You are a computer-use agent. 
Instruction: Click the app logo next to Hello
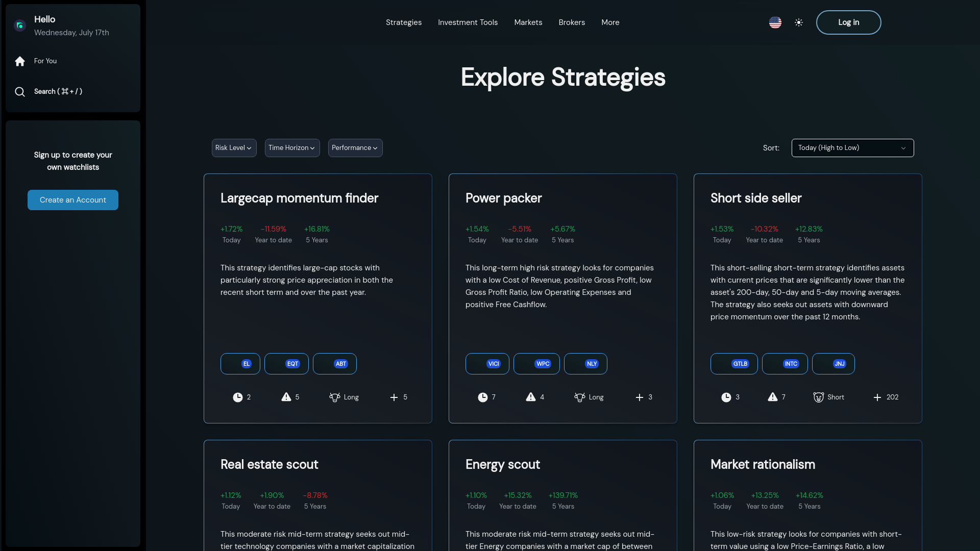click(20, 26)
